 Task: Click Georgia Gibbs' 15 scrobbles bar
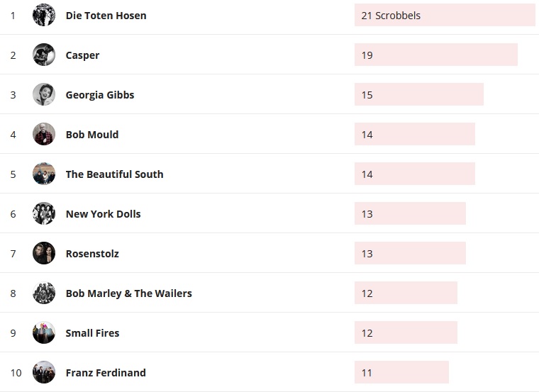pyautogui.click(x=418, y=94)
